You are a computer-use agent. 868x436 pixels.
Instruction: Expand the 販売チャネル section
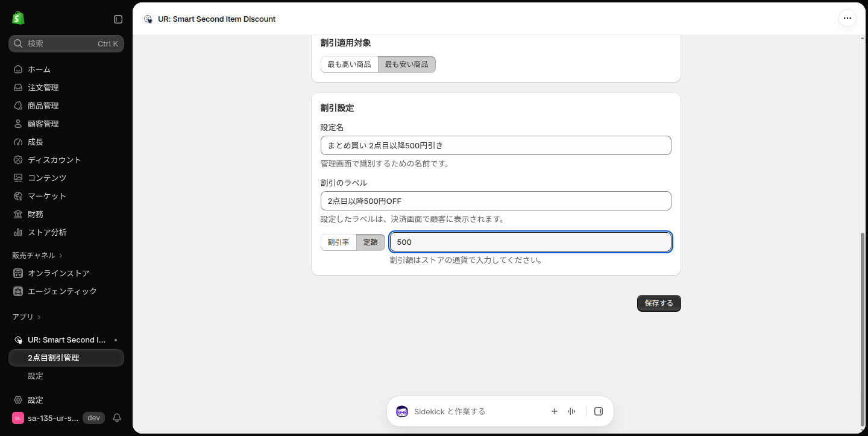pyautogui.click(x=37, y=255)
